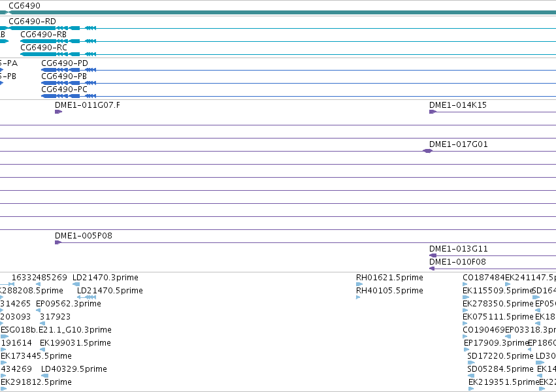Click the SD17220.5prime EST label

500,356
